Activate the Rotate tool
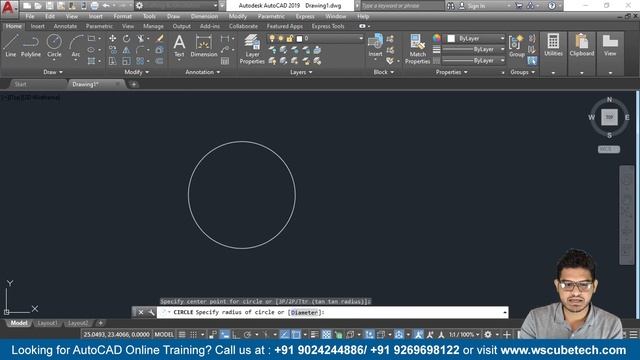The height and width of the screenshot is (360, 640). click(127, 38)
